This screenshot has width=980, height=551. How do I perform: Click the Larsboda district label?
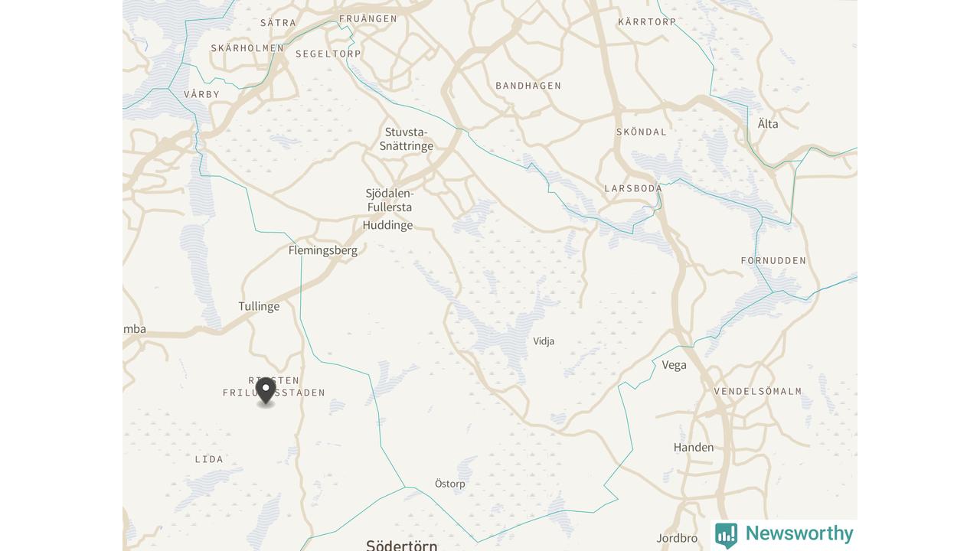pyautogui.click(x=633, y=188)
